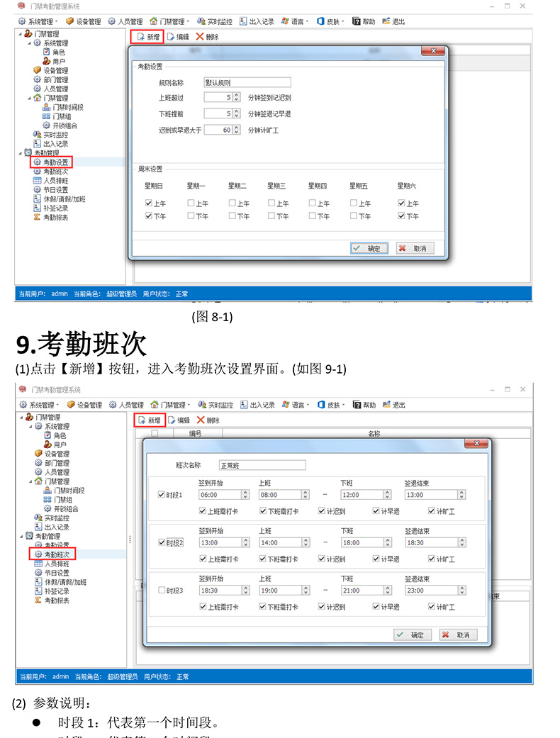The height and width of the screenshot is (738, 560).
Task: Uncheck 星期六 上午 in the weekend settings
Action: (402, 203)
